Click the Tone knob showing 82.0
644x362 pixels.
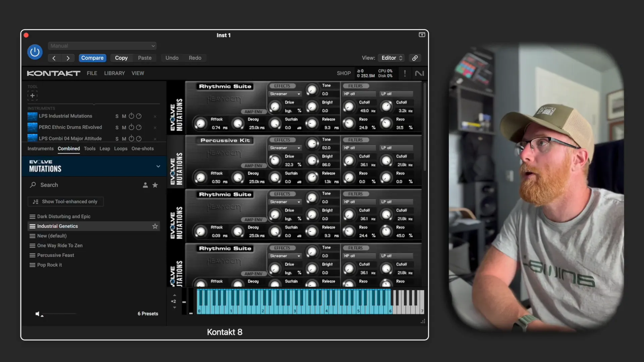pyautogui.click(x=312, y=143)
